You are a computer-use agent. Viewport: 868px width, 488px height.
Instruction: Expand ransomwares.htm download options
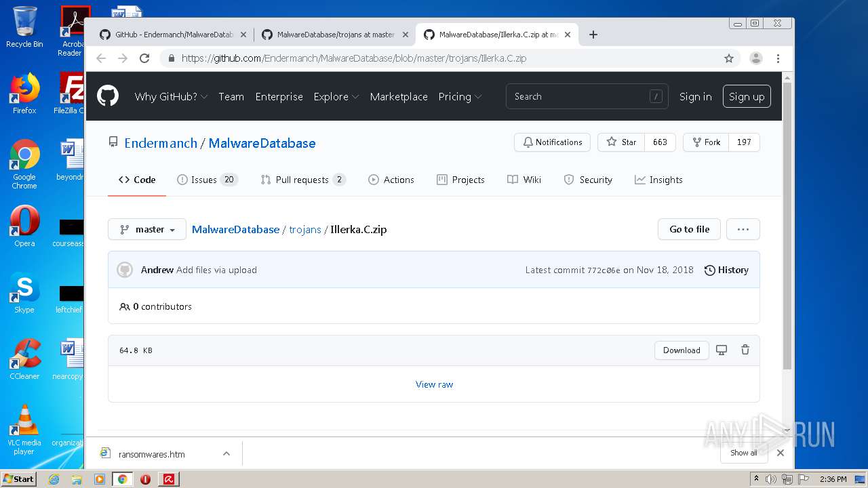click(226, 453)
